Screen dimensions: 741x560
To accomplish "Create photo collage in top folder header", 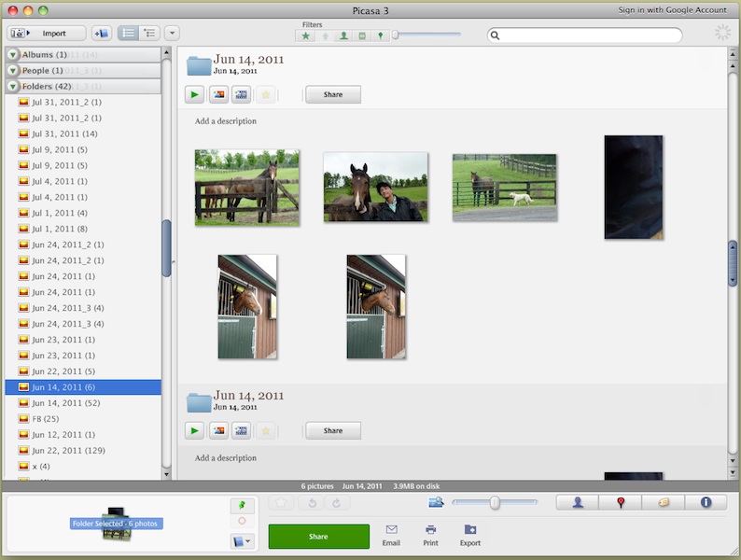I will pyautogui.click(x=218, y=94).
